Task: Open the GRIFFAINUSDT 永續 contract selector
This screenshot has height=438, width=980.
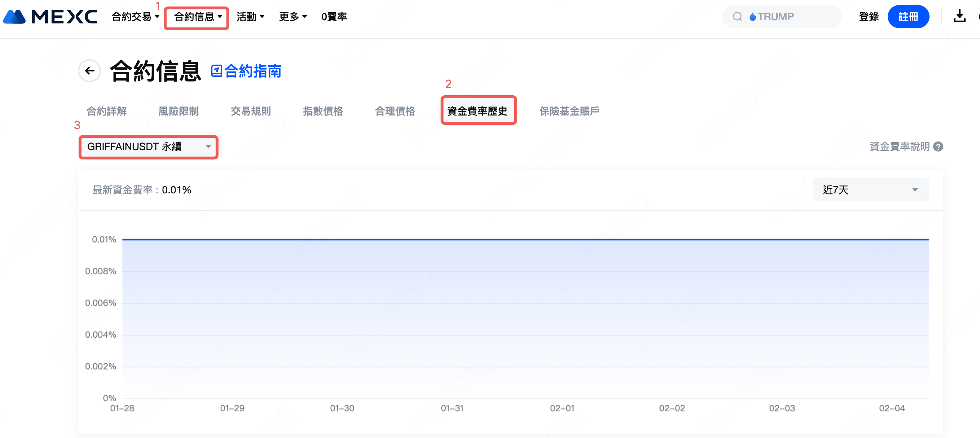Action: pos(148,146)
